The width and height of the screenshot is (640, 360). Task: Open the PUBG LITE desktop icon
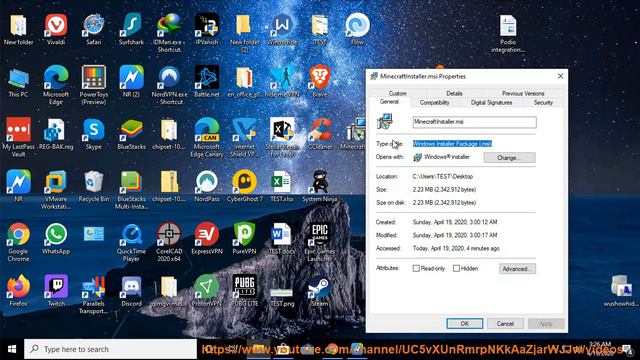(244, 291)
